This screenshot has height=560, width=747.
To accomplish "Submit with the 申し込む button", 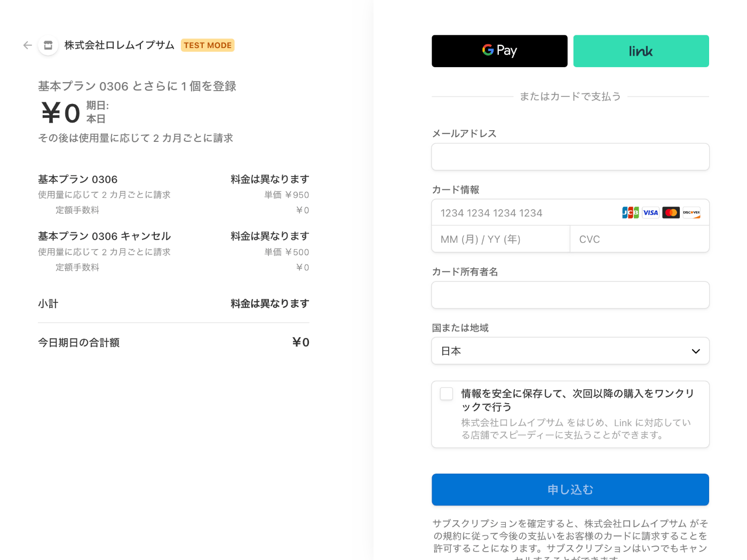I will 570,490.
